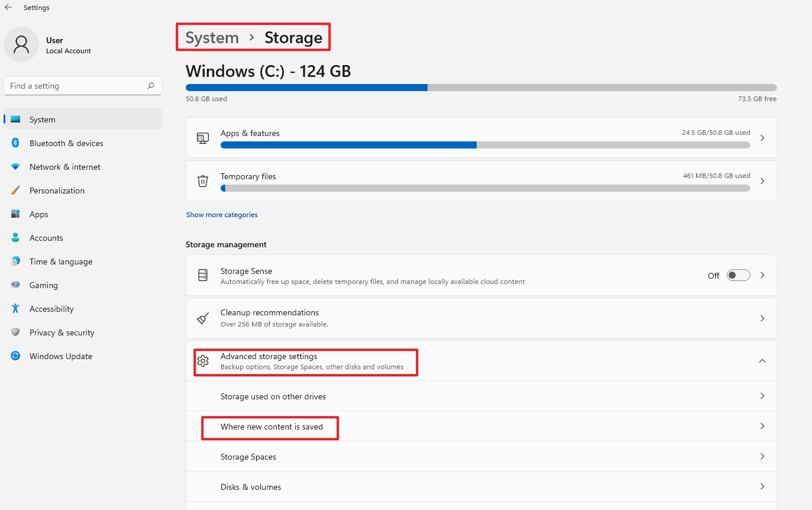Click the Accessibility figure icon

pyautogui.click(x=15, y=309)
